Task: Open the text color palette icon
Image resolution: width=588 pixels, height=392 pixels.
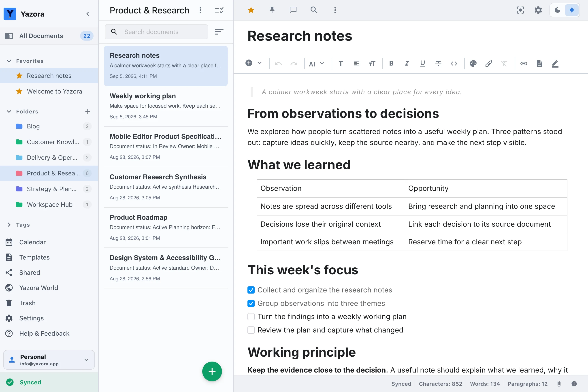Action: pos(473,64)
